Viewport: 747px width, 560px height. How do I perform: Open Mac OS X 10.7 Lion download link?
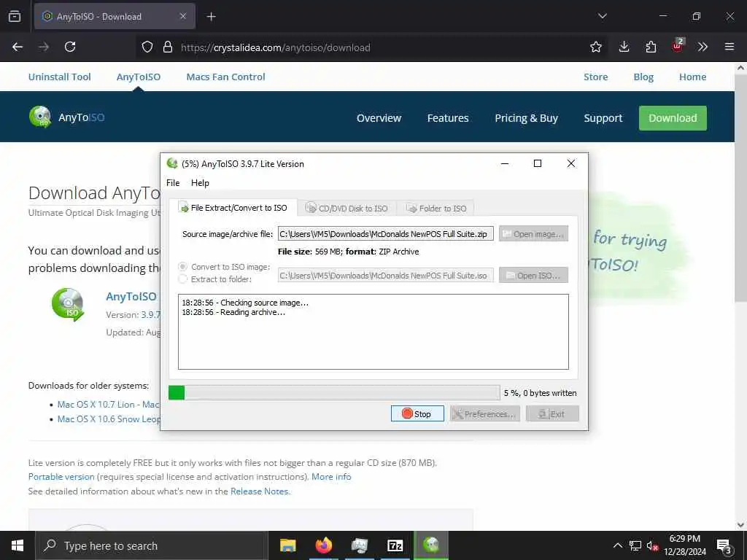point(109,404)
